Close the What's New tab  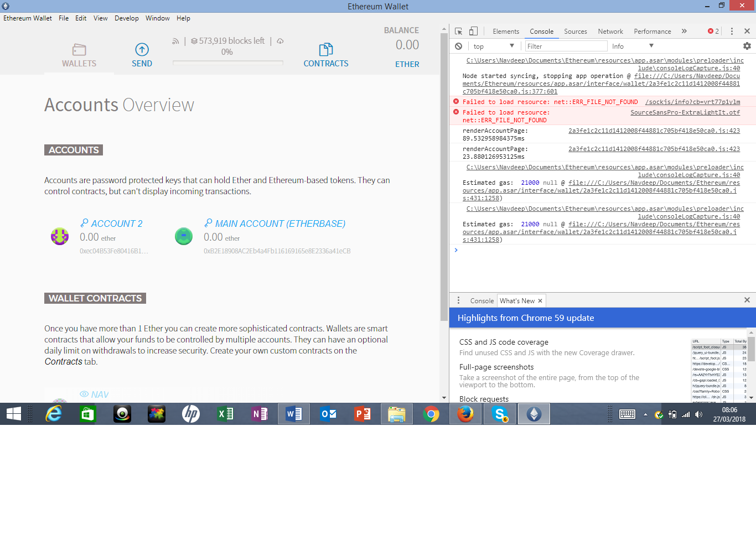coord(540,300)
